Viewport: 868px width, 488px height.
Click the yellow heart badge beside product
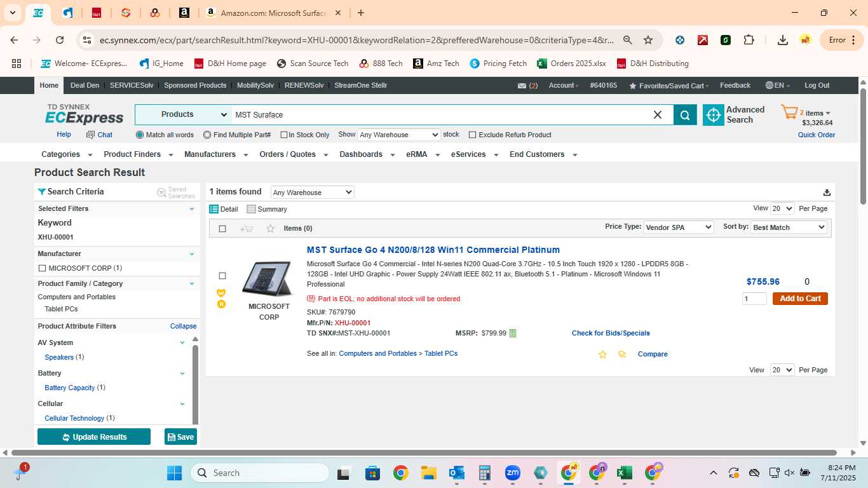[221, 293]
